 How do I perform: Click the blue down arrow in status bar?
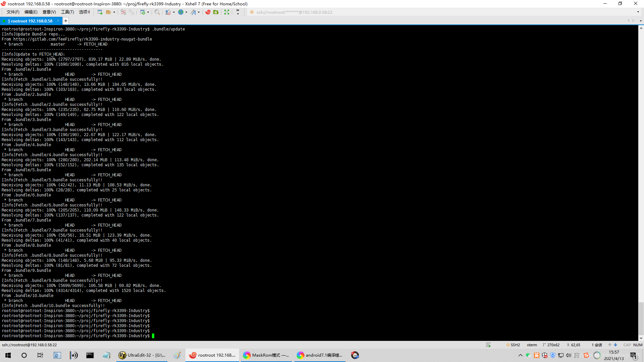point(615,345)
